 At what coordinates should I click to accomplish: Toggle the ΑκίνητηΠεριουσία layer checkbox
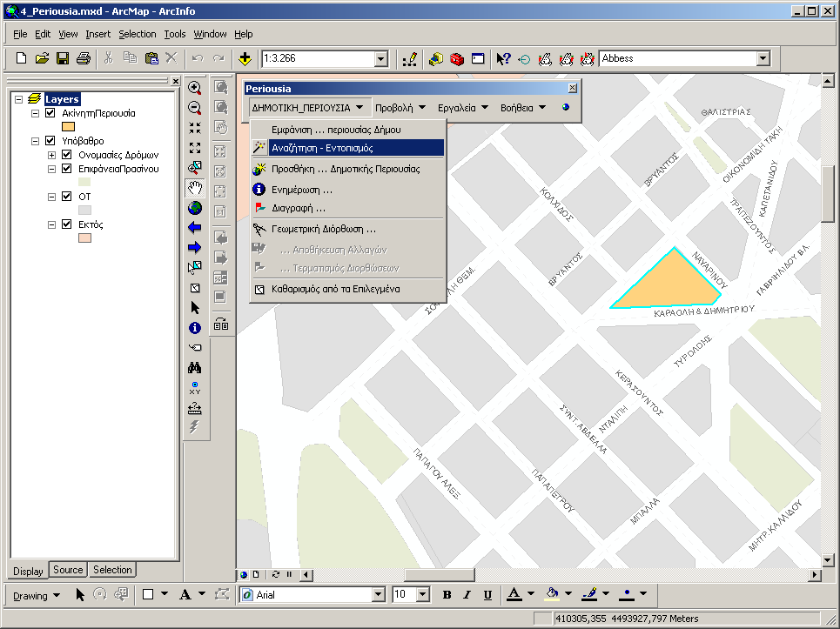(50, 113)
